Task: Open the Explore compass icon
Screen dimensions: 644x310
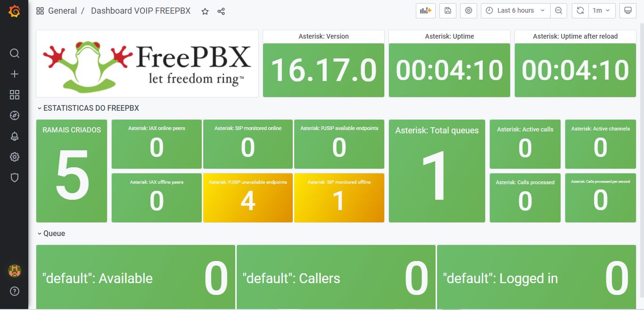Action: click(15, 115)
